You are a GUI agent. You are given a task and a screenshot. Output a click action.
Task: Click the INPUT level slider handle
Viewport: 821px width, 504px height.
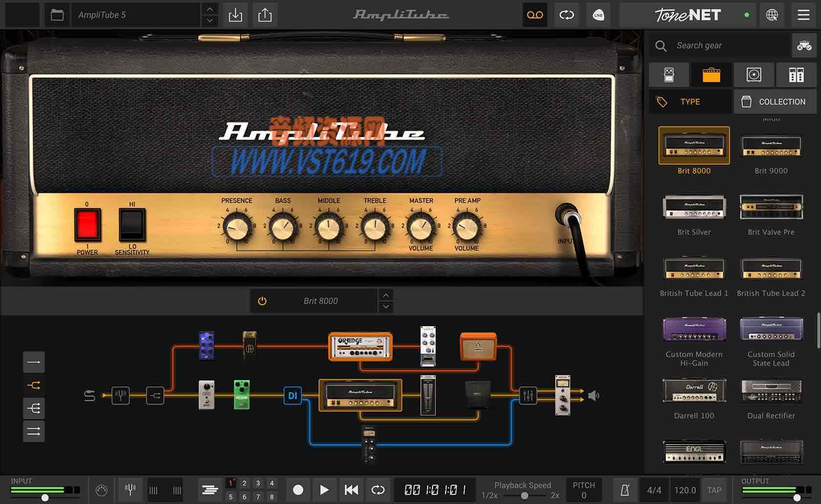click(45, 498)
